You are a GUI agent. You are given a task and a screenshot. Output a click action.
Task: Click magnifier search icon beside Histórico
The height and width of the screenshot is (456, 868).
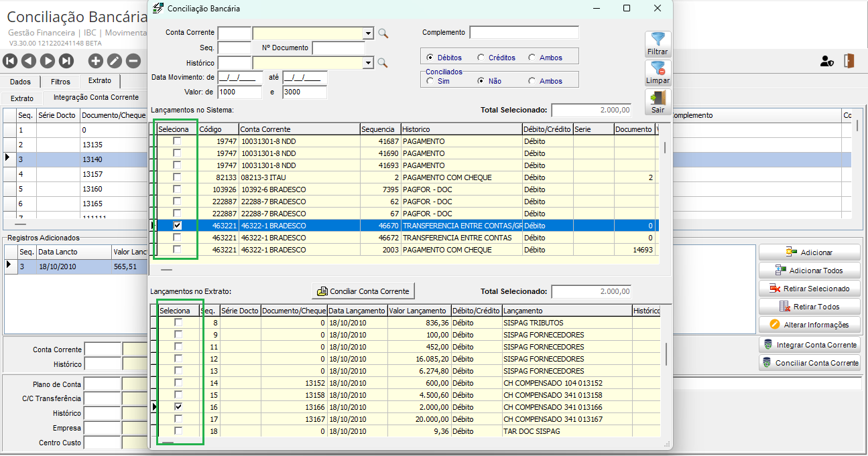[x=383, y=63]
